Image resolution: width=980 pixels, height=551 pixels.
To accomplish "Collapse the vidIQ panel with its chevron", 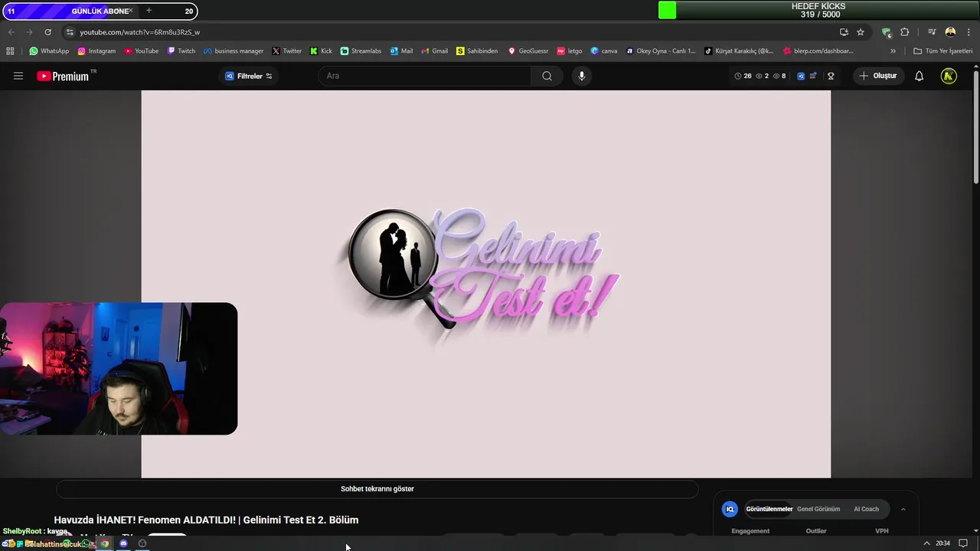I will pos(903,509).
